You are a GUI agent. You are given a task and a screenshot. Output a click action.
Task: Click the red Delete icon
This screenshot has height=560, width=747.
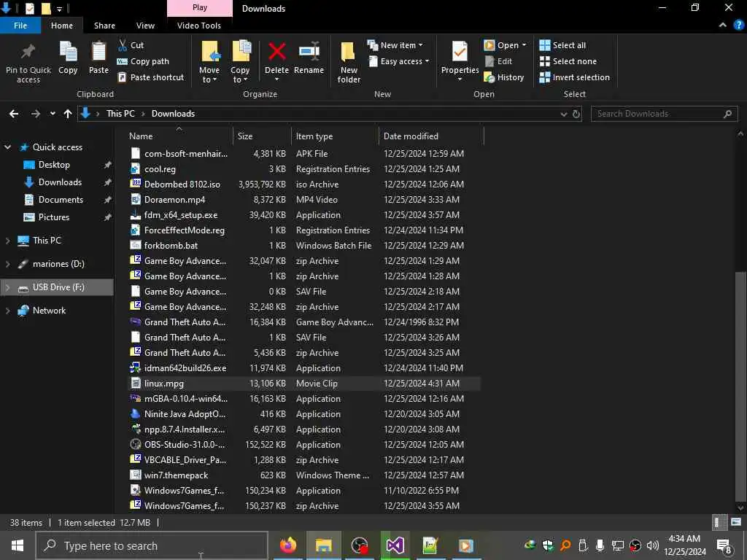pyautogui.click(x=276, y=52)
